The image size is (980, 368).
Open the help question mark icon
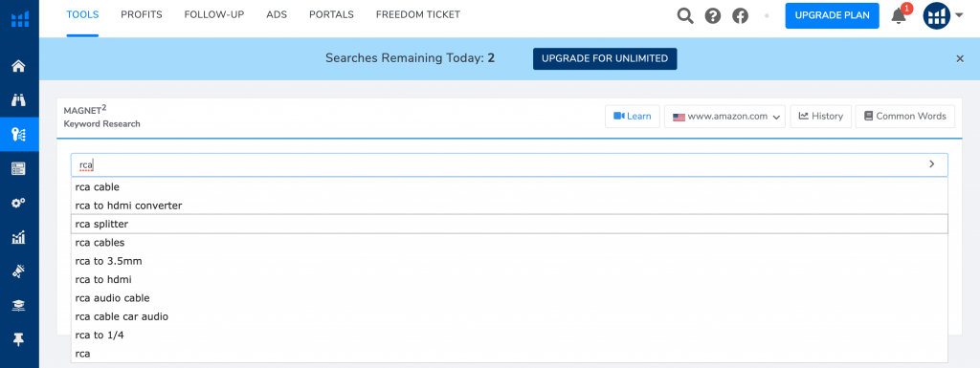coord(712,16)
